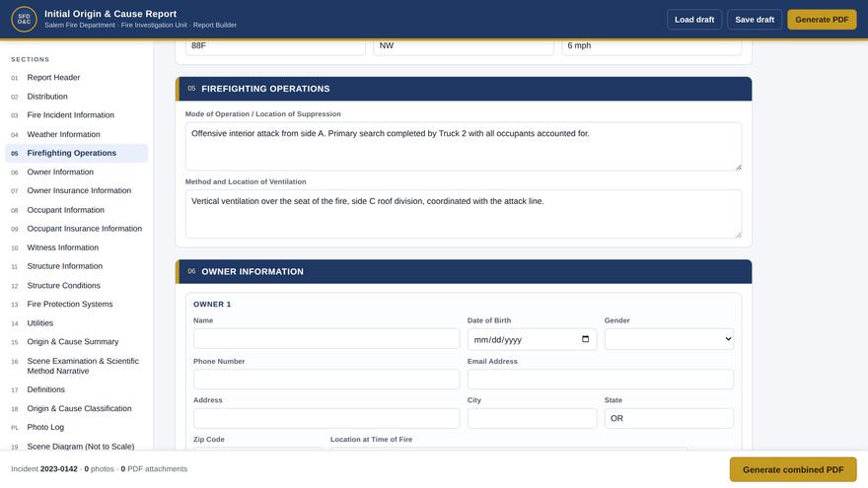The height and width of the screenshot is (488, 868).
Task: Click the wind direction field showing NW
Action: point(464,46)
